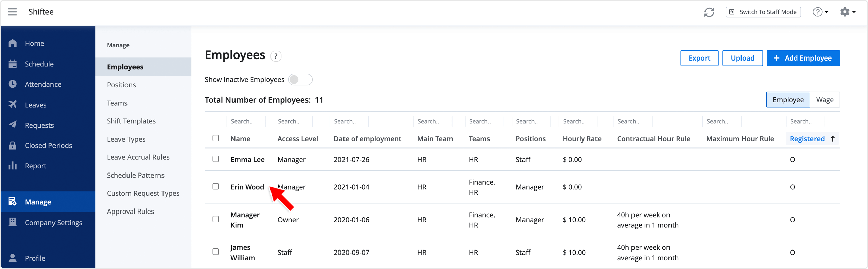The width and height of the screenshot is (868, 269).
Task: Select the Manager Kim row checkbox
Action: pyautogui.click(x=216, y=219)
